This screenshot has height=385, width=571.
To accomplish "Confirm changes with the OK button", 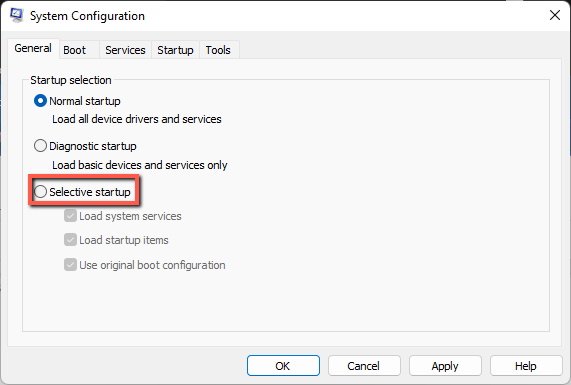I will click(x=283, y=366).
